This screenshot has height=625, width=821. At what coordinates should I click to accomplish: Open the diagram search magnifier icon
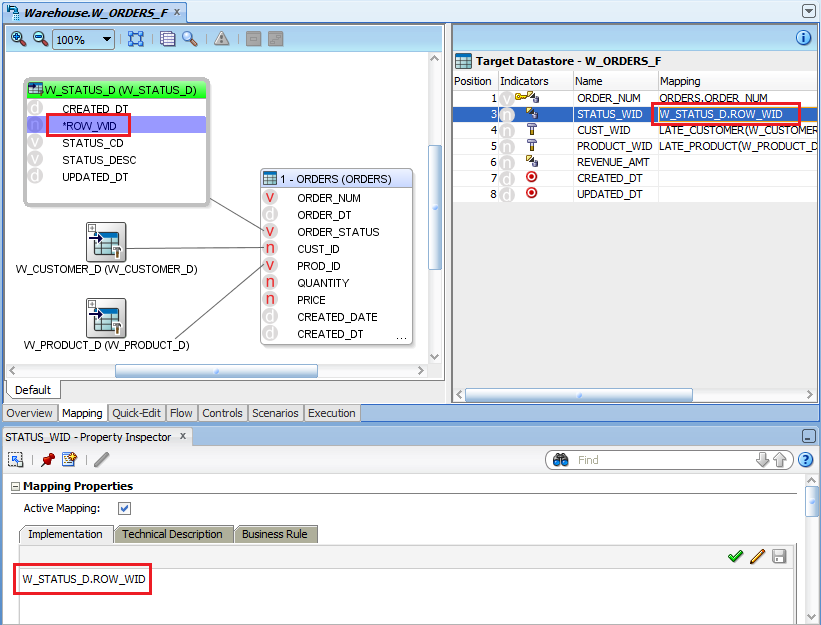[x=191, y=38]
